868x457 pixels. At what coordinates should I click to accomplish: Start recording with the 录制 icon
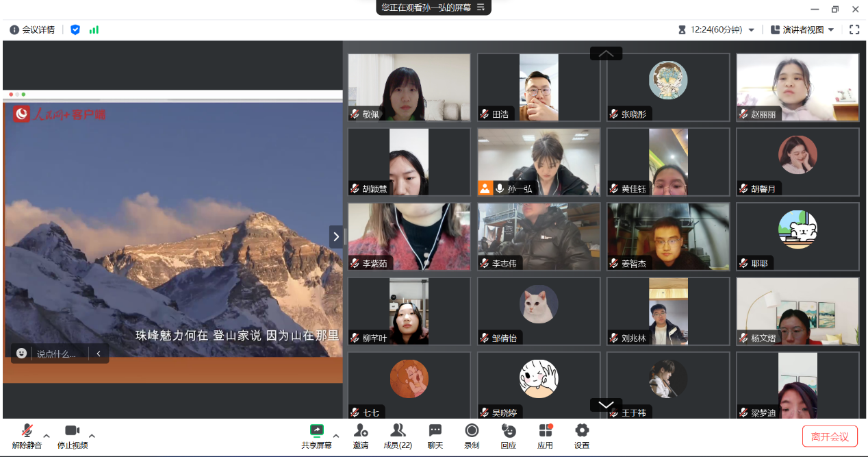(472, 431)
